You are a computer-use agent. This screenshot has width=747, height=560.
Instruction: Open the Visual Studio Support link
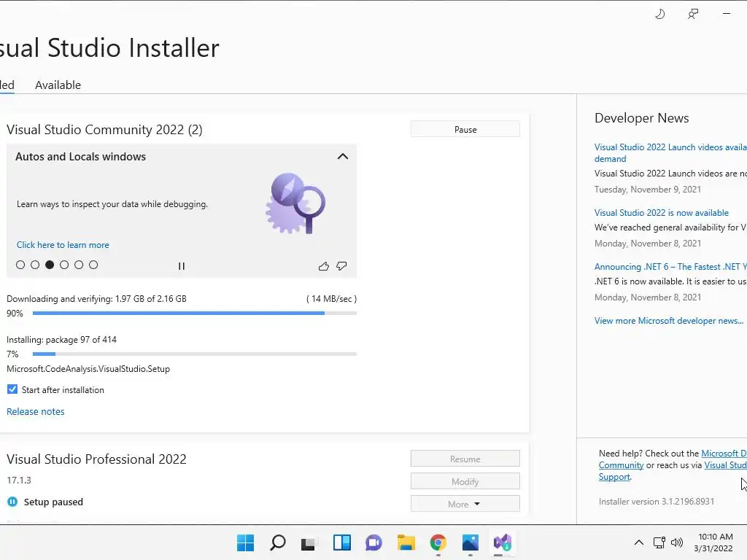pos(725,465)
